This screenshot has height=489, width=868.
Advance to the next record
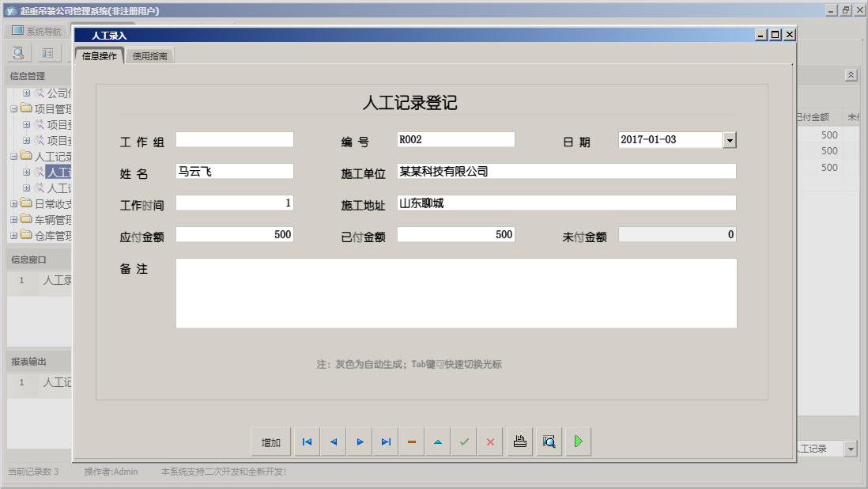point(359,442)
